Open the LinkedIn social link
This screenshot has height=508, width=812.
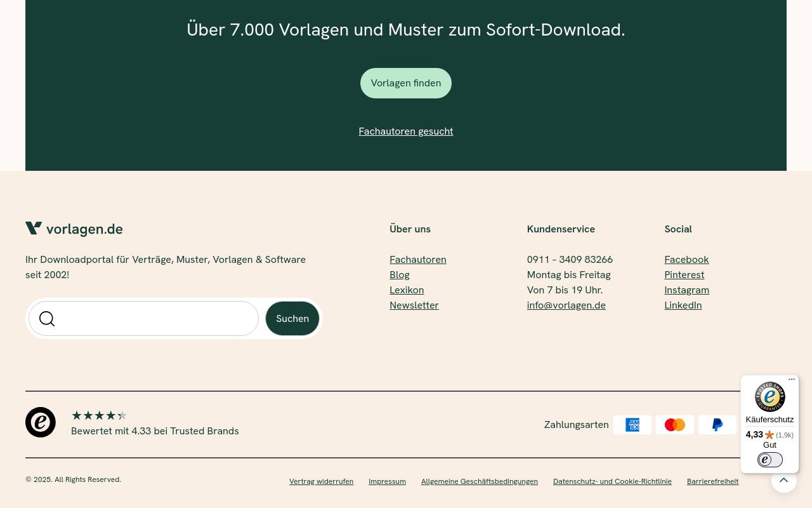point(683,305)
